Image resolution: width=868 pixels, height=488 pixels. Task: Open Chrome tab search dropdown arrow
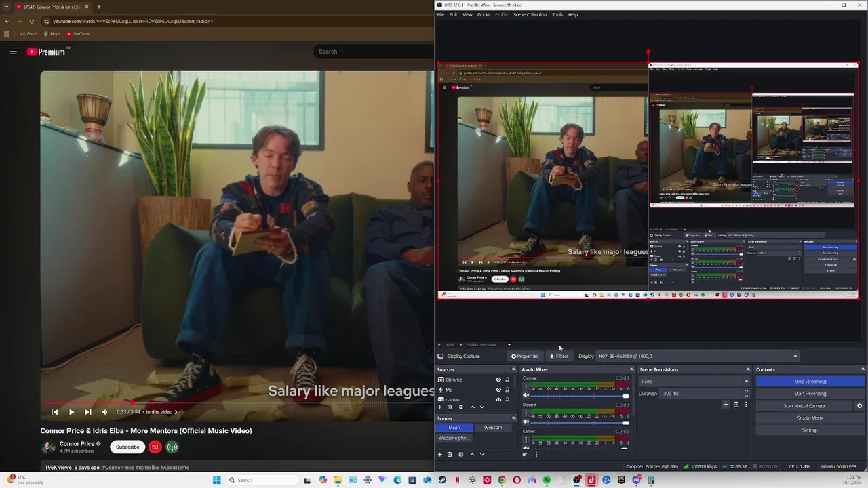tap(7, 7)
